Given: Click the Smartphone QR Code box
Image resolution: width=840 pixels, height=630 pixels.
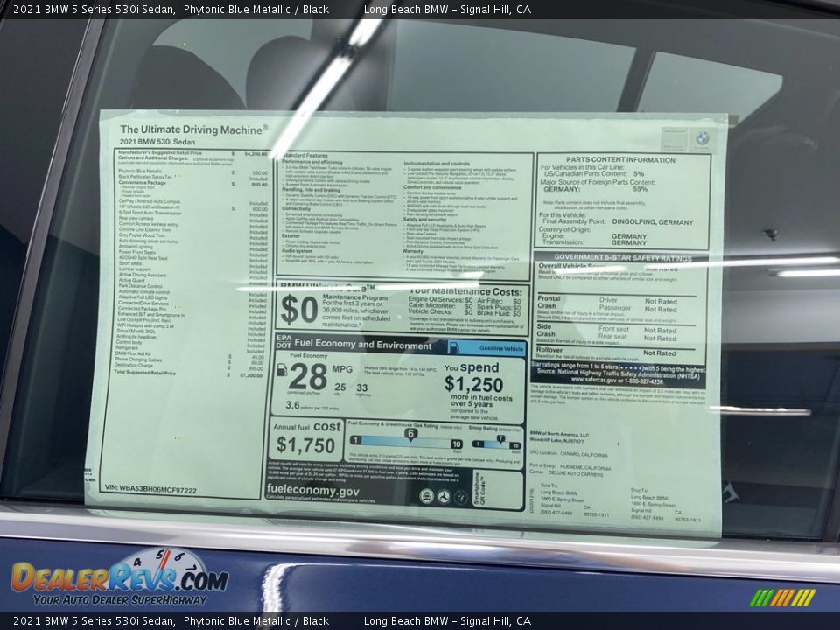Looking at the screenshot, I should [498, 490].
